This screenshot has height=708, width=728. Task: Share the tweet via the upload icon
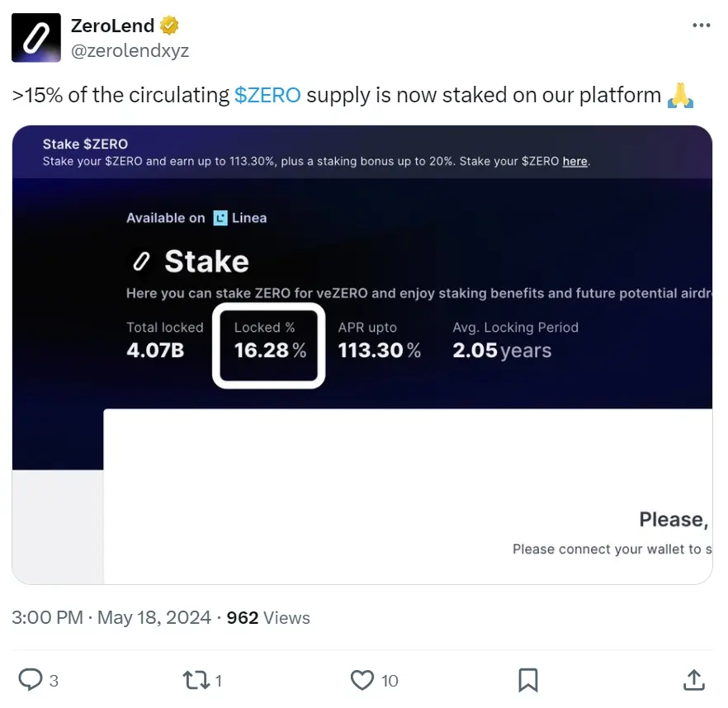pyautogui.click(x=694, y=680)
